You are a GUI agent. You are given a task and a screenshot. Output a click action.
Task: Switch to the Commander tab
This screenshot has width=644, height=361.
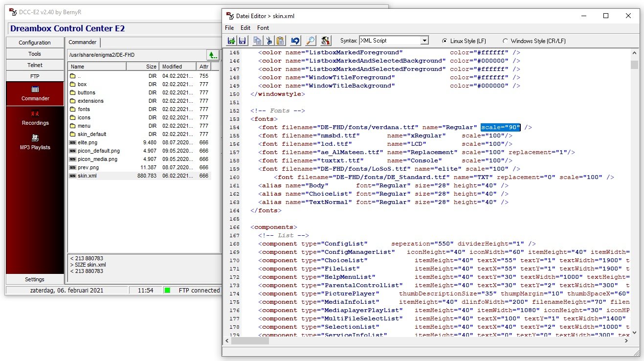click(x=82, y=42)
